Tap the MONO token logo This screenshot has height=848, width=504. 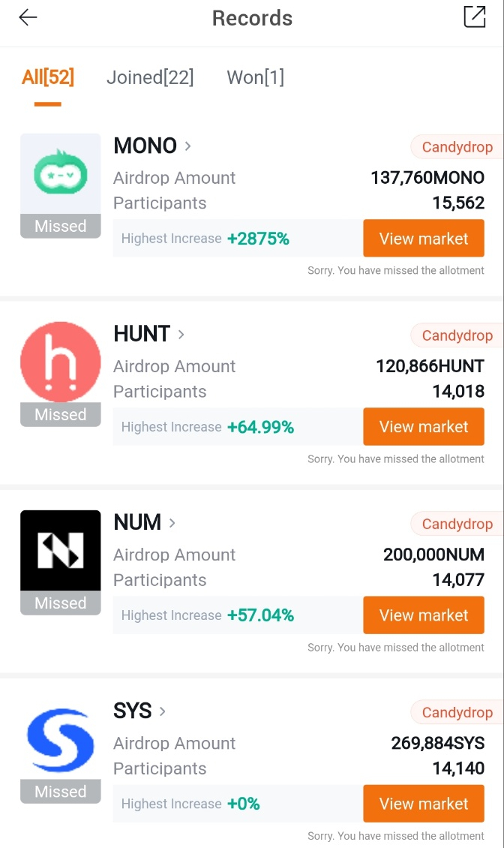coord(60,174)
